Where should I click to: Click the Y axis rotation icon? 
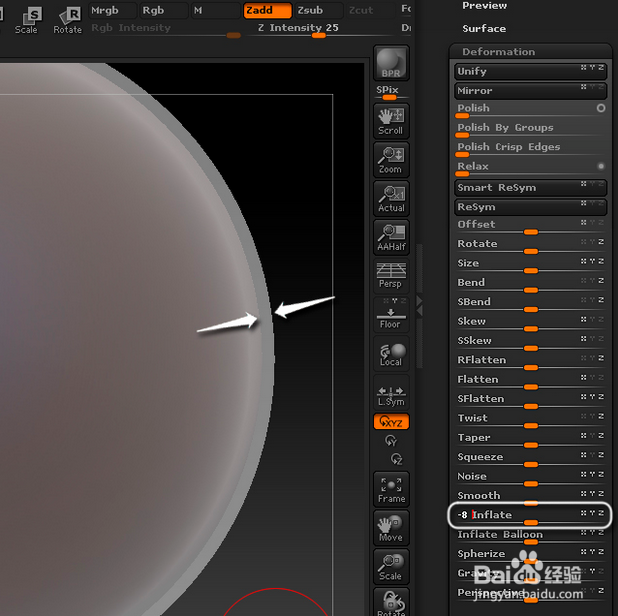[x=391, y=441]
